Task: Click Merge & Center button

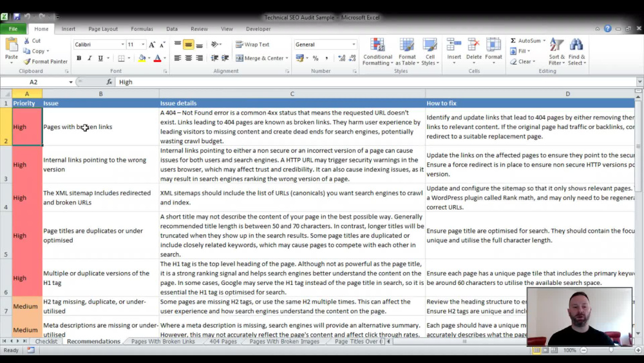Action: pos(260,59)
